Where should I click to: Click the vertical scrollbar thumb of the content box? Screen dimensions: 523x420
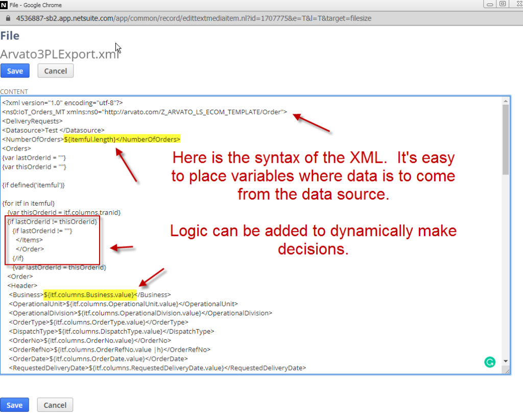pyautogui.click(x=506, y=139)
